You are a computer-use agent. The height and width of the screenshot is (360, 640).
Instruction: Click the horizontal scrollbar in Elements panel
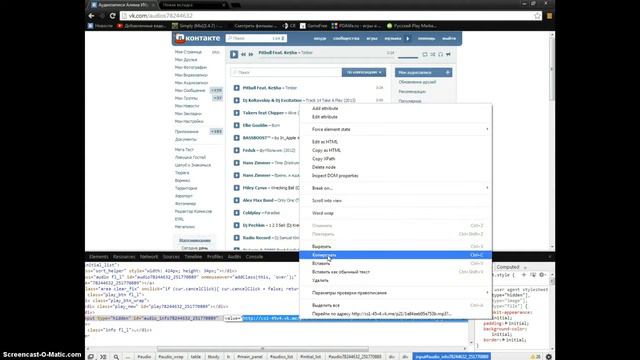pyautogui.click(x=262, y=349)
